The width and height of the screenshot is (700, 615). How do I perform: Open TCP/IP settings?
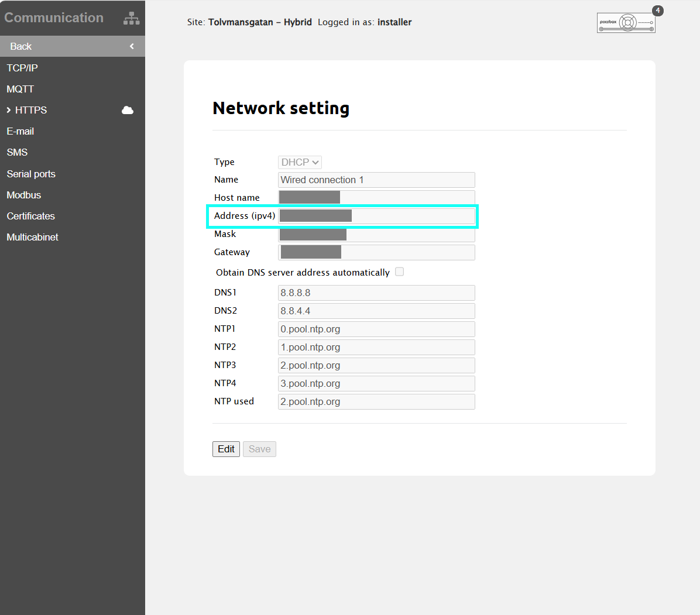click(x=22, y=68)
